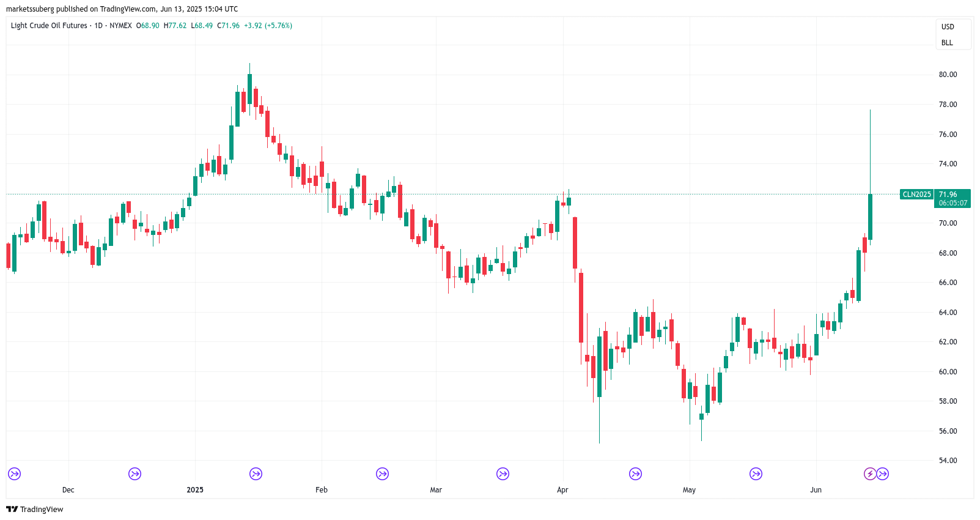Click the contract roll marker between Apr and May
Screen dimensions: 980x520
click(636, 474)
